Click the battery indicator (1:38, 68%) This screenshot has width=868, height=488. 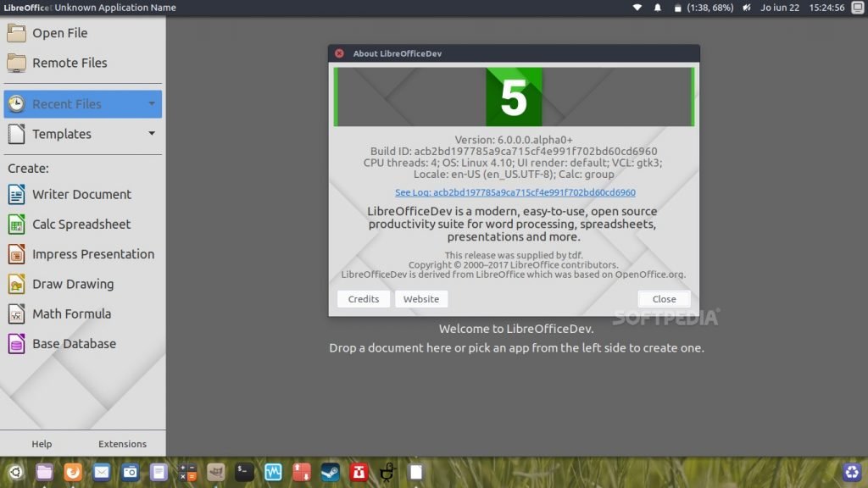pos(704,8)
